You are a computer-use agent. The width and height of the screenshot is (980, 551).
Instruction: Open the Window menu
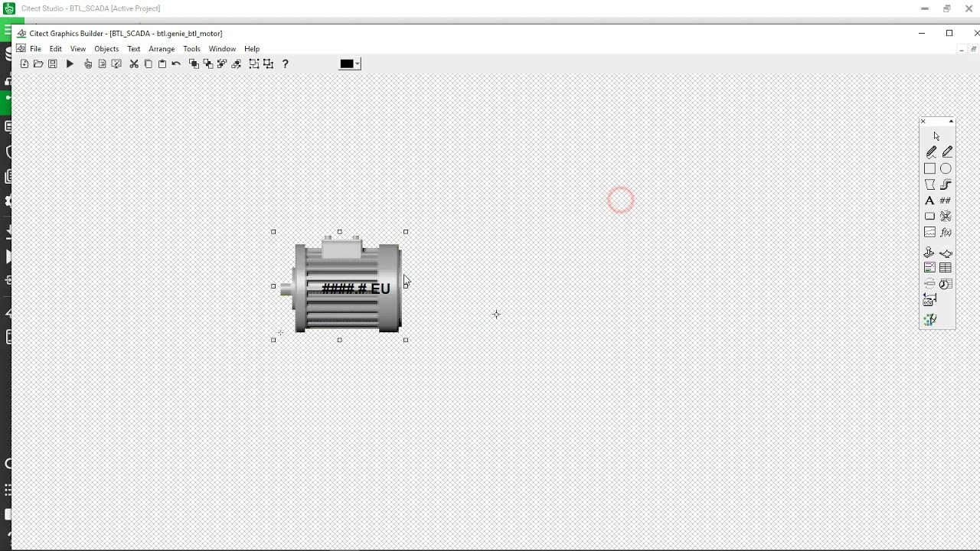pyautogui.click(x=222, y=49)
